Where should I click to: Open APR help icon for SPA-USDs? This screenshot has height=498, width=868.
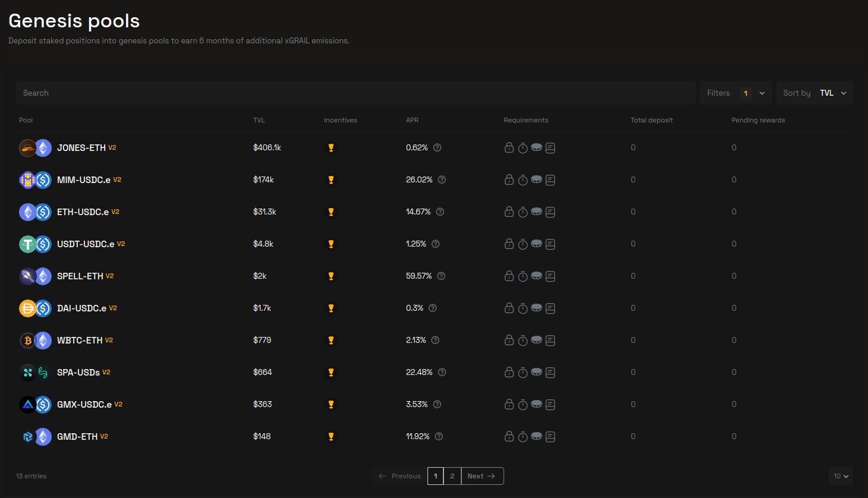click(x=442, y=372)
